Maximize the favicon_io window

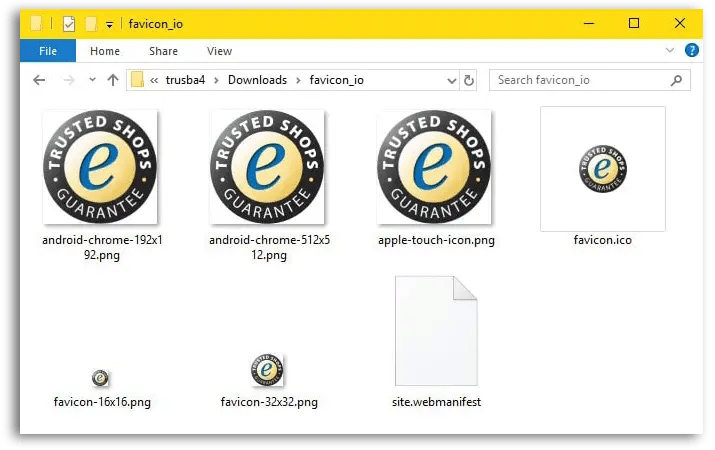[x=634, y=23]
